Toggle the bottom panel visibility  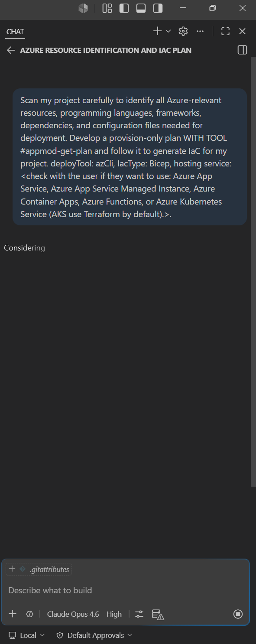pos(141,8)
